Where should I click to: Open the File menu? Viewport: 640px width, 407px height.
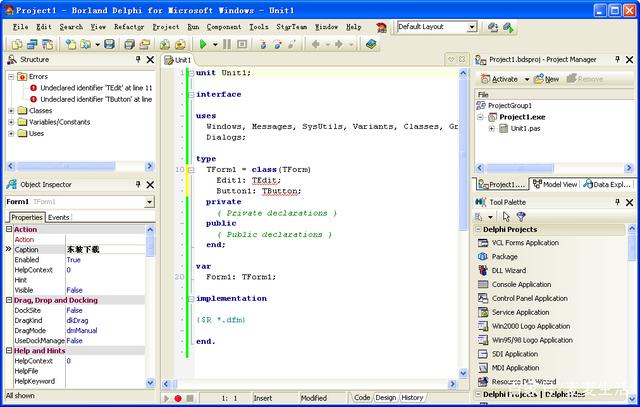click(20, 27)
